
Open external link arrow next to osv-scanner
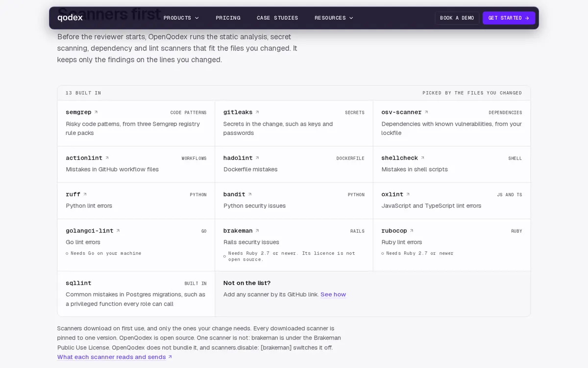(x=426, y=112)
